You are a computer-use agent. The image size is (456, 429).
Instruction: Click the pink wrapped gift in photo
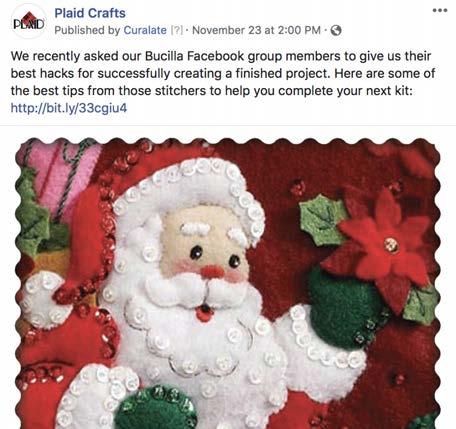pos(58,178)
